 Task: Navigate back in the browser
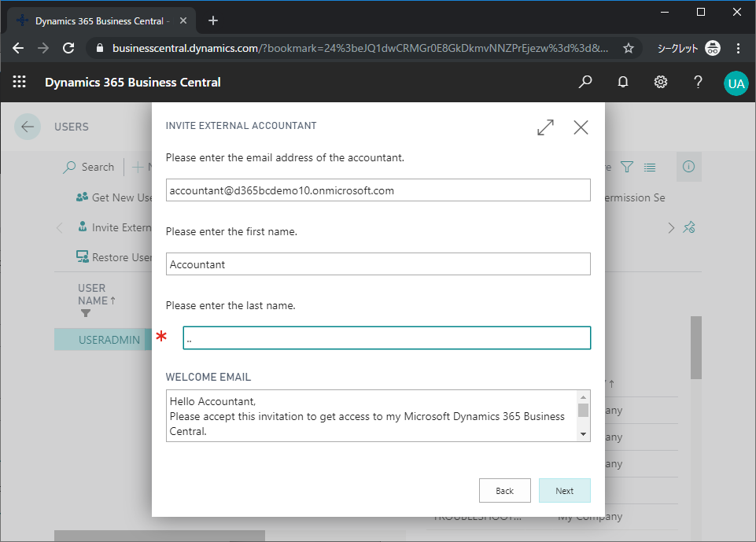(x=18, y=48)
